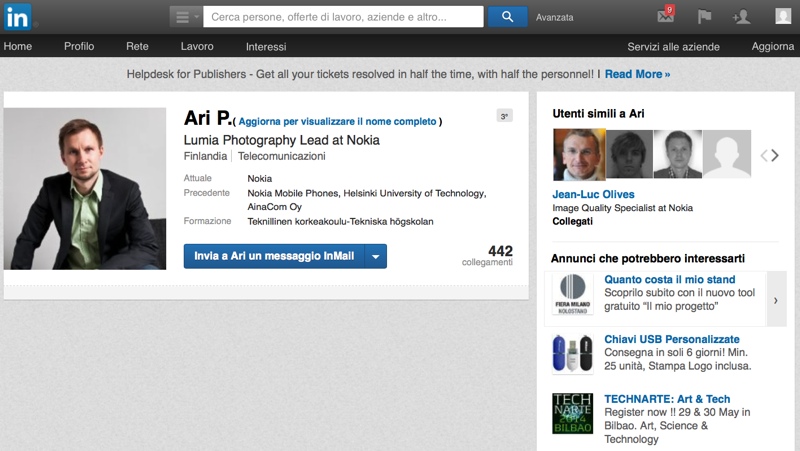The height and width of the screenshot is (451, 800).
Task: Open TECHNARTE: Art & Tech ad link
Action: [667, 399]
